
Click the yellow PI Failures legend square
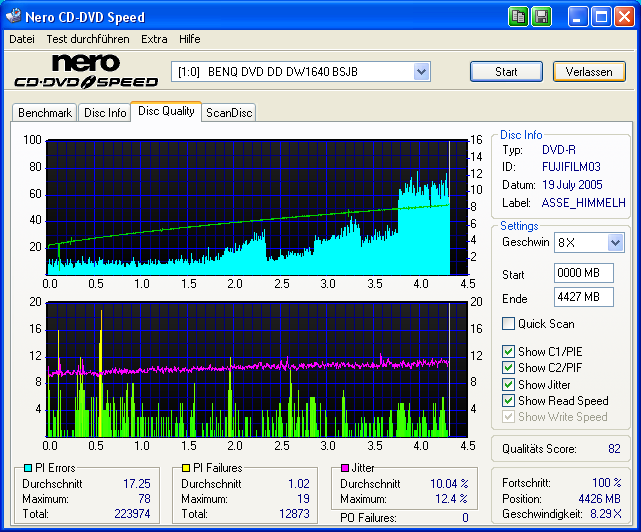tap(186, 468)
